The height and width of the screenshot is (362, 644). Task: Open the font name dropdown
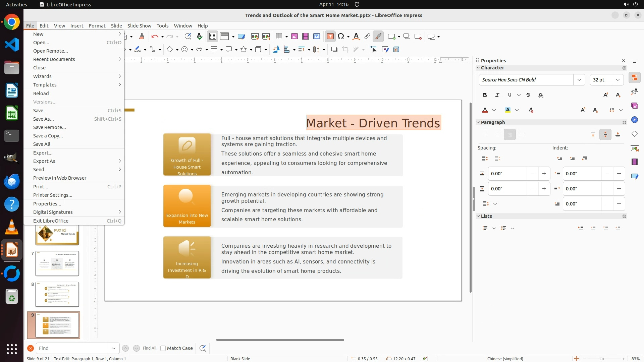(x=579, y=80)
